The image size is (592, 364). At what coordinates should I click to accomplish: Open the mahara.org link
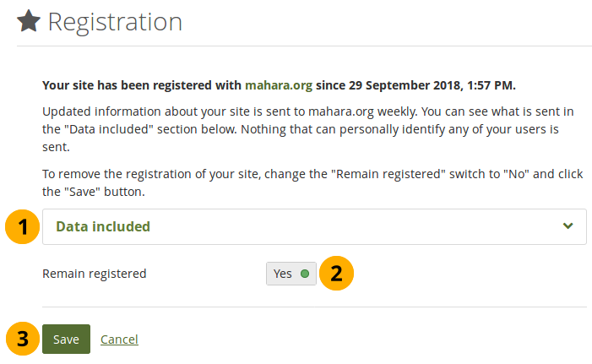278,85
